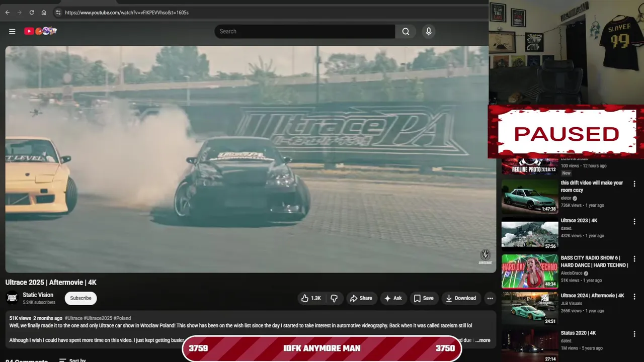Click the '51K views 2 months ago' text
This screenshot has height=362, width=644.
click(36, 318)
